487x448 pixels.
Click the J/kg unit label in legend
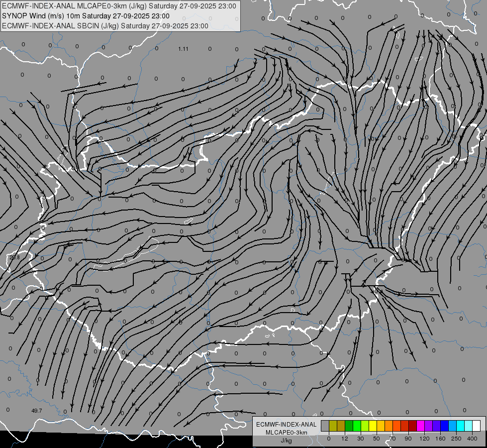pos(287,440)
